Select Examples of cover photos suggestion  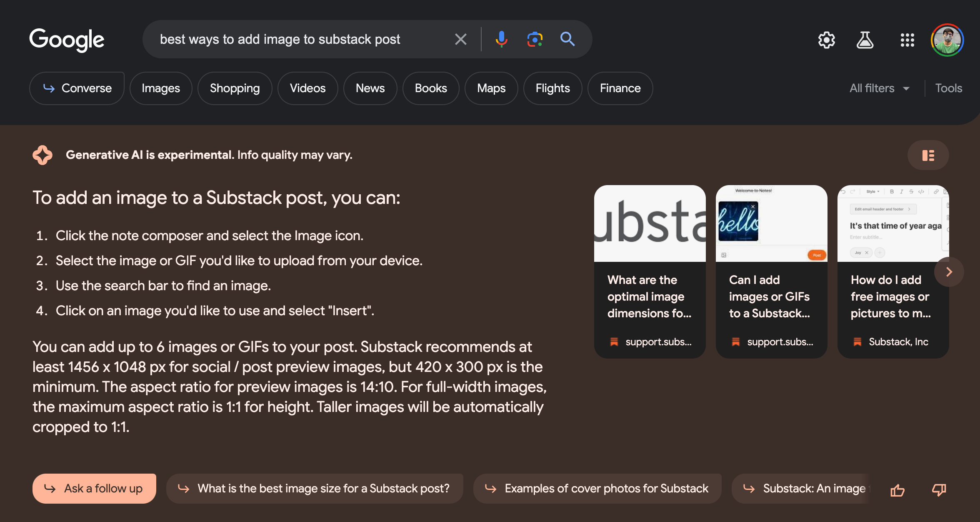coord(597,488)
